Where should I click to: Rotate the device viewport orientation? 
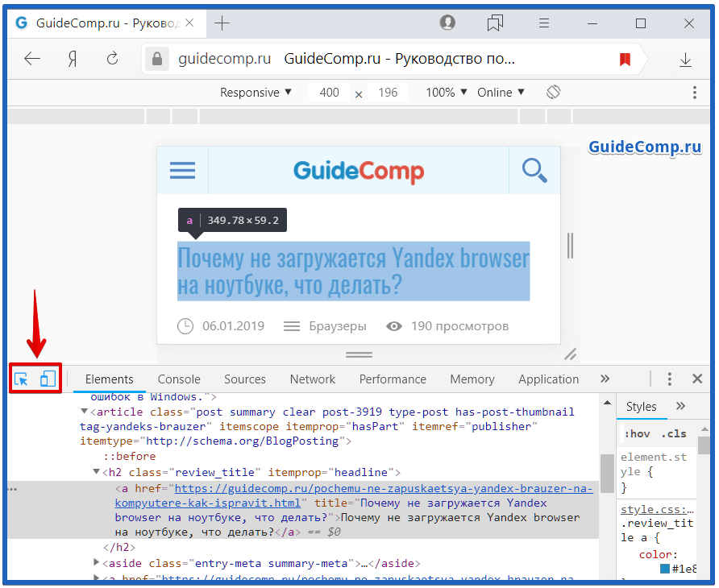[553, 92]
